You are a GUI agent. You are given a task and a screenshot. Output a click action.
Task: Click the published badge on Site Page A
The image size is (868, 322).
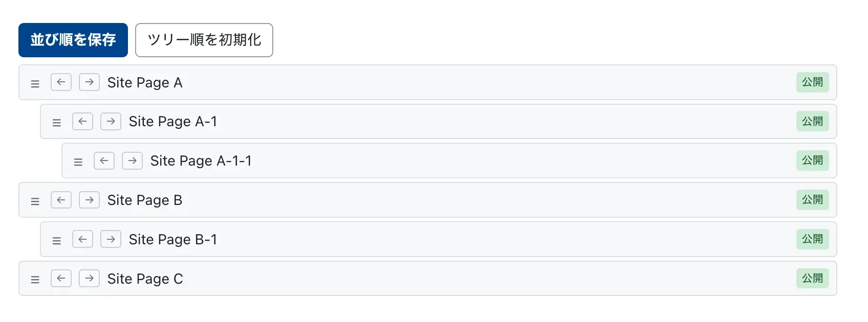pyautogui.click(x=812, y=82)
